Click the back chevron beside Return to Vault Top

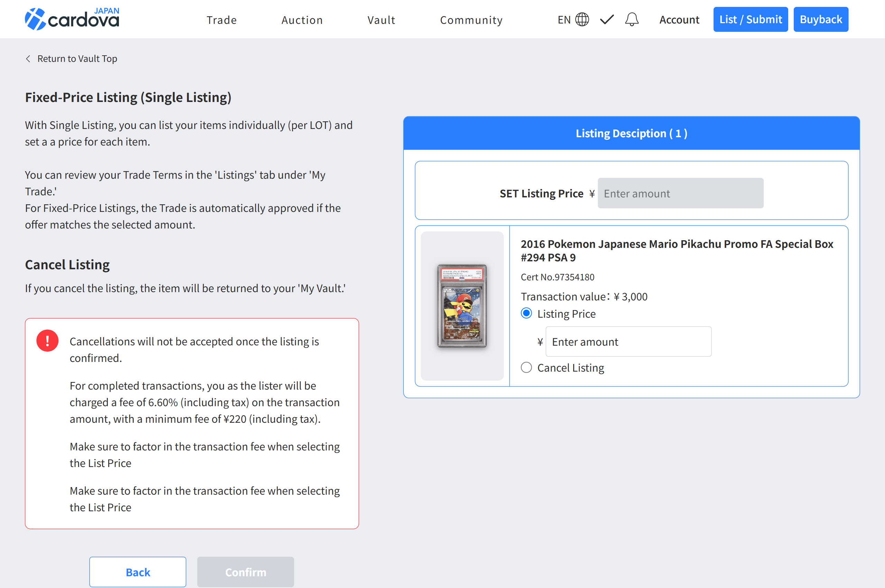(x=28, y=59)
